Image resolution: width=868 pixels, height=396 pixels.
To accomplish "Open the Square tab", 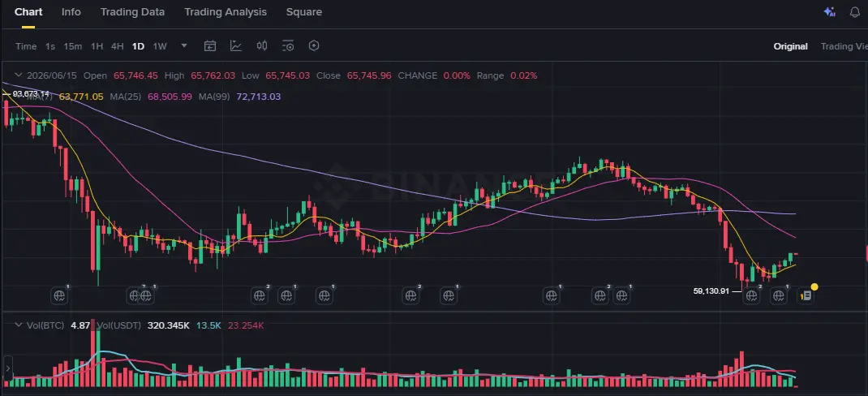I will tap(304, 11).
